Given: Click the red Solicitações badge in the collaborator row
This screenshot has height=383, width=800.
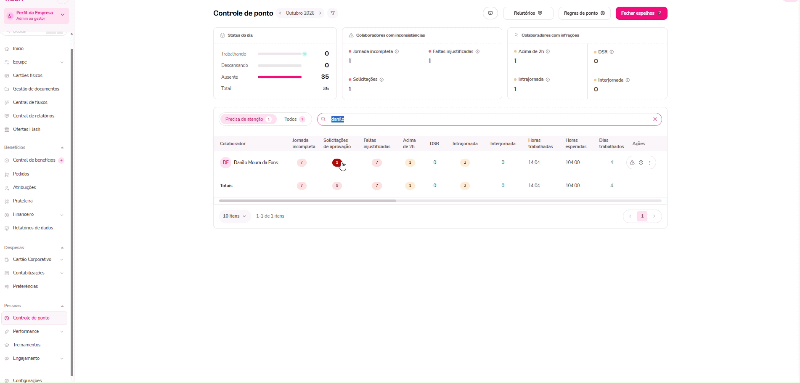Looking at the screenshot, I should pos(337,163).
